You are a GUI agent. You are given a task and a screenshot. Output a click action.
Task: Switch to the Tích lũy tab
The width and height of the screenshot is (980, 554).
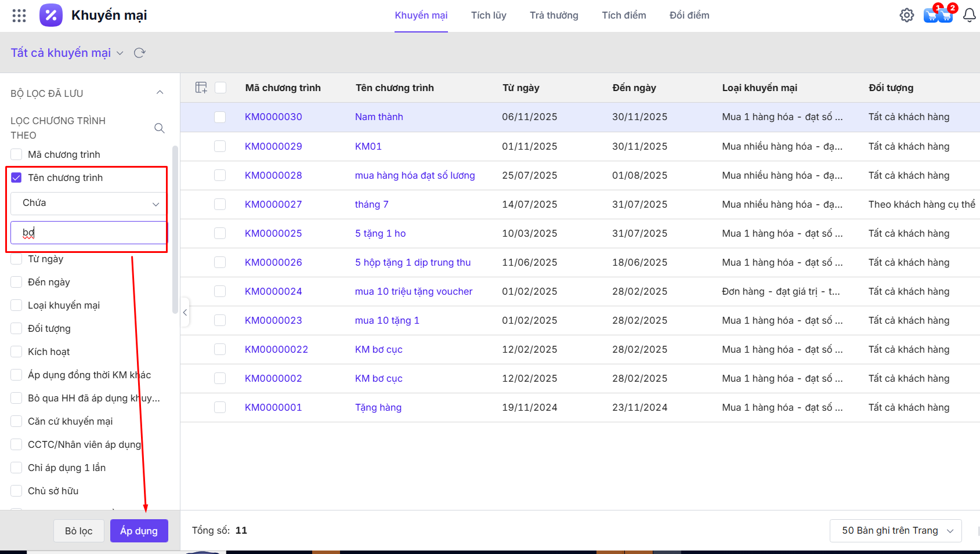coord(488,16)
